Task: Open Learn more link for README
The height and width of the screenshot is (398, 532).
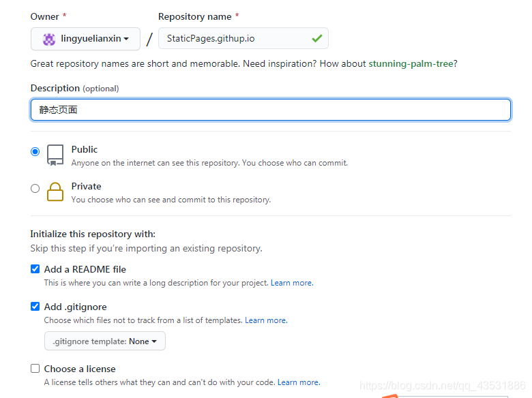Action: tap(292, 283)
